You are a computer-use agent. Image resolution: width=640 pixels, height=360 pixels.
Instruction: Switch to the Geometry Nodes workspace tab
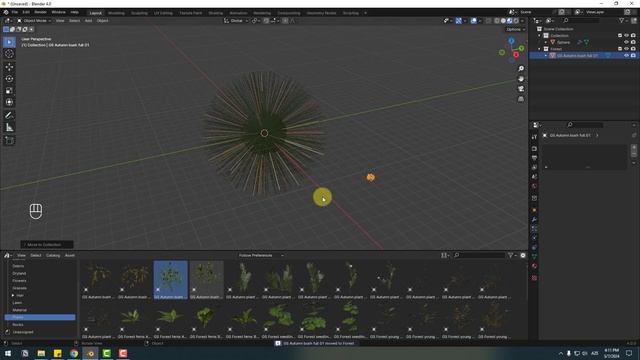point(321,13)
